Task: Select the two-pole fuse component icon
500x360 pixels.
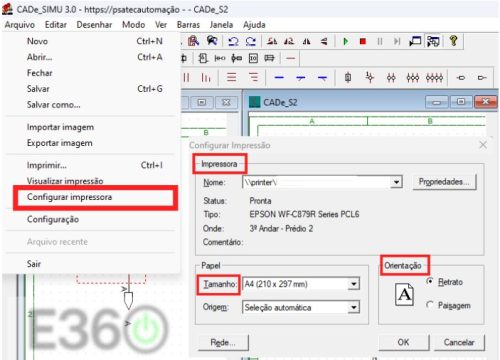Action: pos(391,78)
